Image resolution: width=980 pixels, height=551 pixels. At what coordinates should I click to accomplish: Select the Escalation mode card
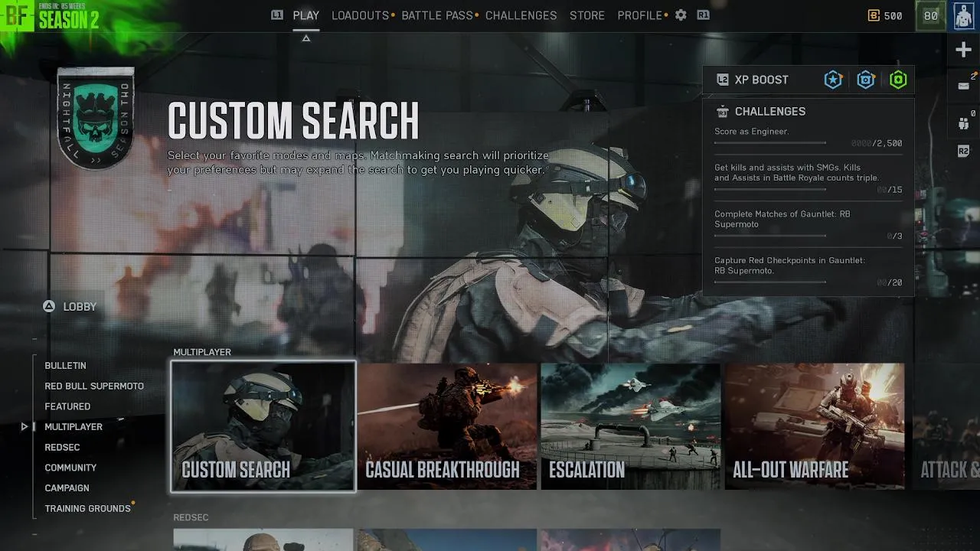pyautogui.click(x=631, y=426)
